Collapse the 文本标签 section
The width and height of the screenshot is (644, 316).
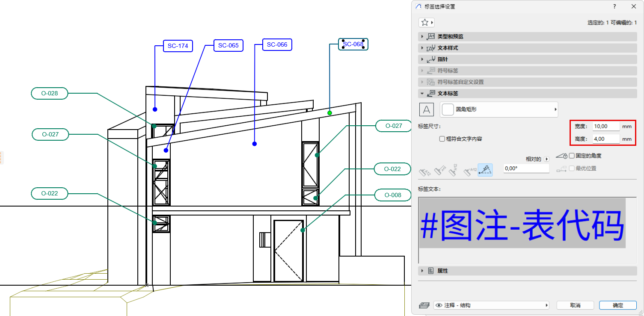(x=422, y=93)
